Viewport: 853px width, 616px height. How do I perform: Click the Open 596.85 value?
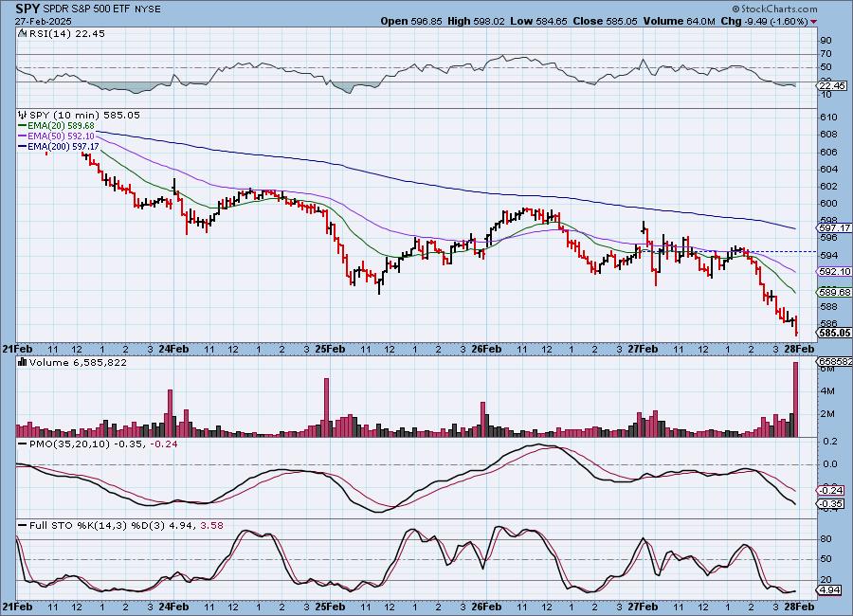click(x=411, y=21)
